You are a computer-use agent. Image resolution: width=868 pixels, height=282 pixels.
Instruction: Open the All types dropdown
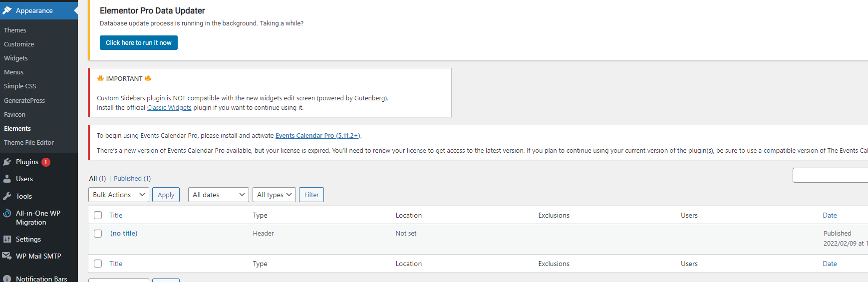tap(274, 195)
